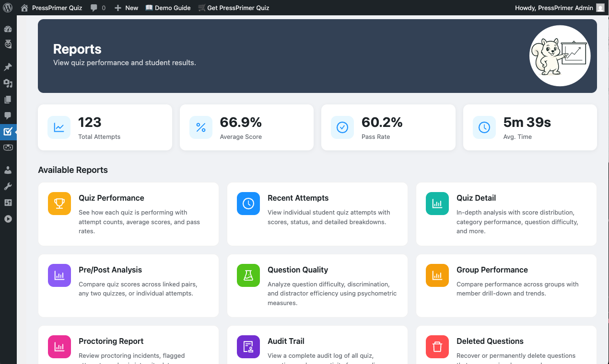The height and width of the screenshot is (364, 609).
Task: Open the Recent Attempts report title
Action: click(298, 198)
